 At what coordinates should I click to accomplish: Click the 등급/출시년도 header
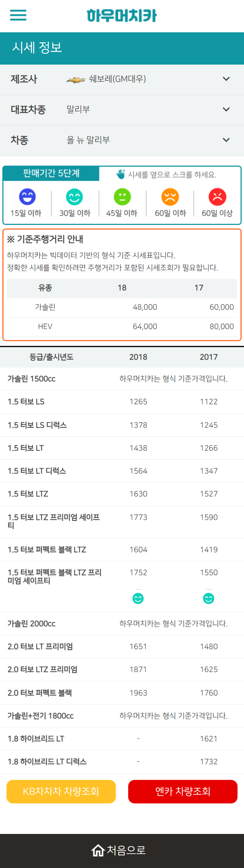[51, 357]
